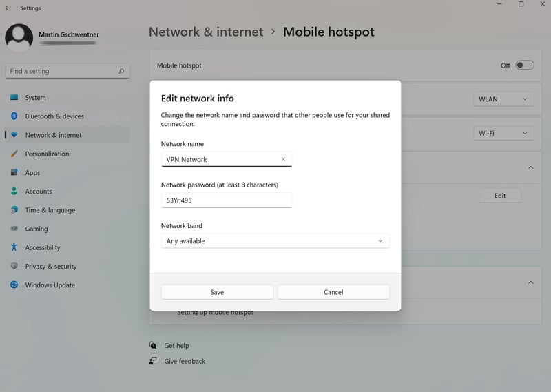
Task: Click the back arrow icon in Settings
Action: (8, 8)
